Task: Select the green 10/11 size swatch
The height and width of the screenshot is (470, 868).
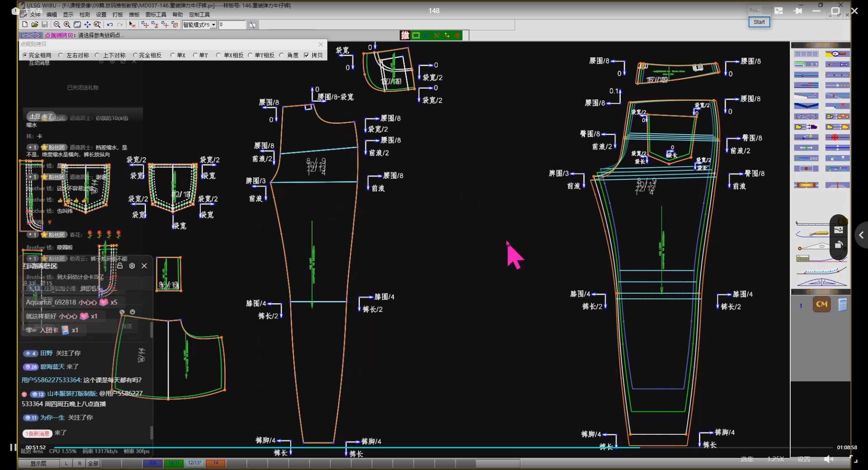Action: coord(174,463)
